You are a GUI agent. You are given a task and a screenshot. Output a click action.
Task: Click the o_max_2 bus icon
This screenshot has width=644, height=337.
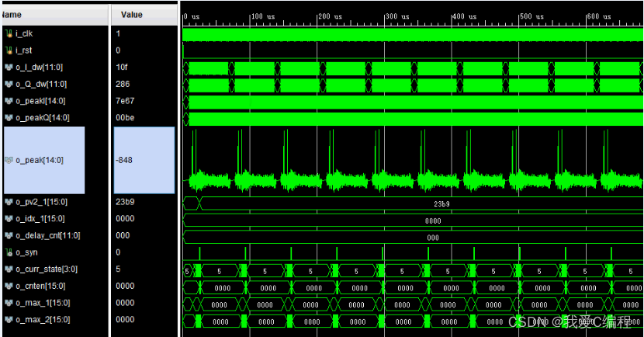[9, 320]
